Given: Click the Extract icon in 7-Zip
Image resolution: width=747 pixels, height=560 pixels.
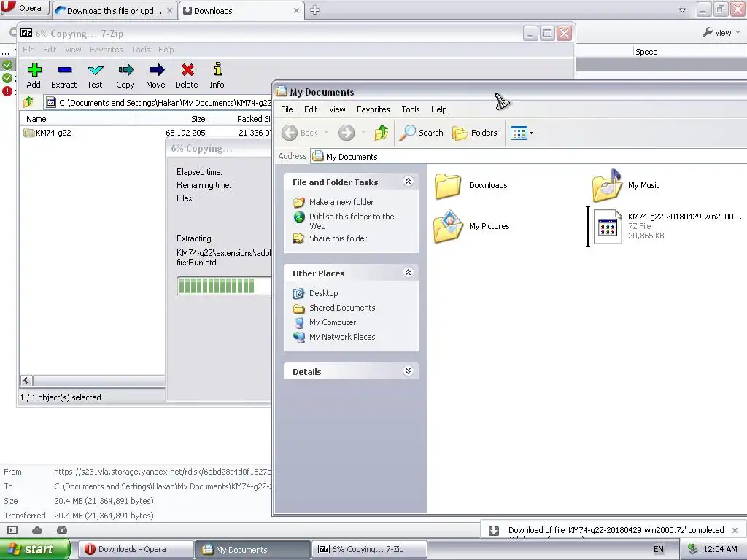Looking at the screenshot, I should point(64,75).
